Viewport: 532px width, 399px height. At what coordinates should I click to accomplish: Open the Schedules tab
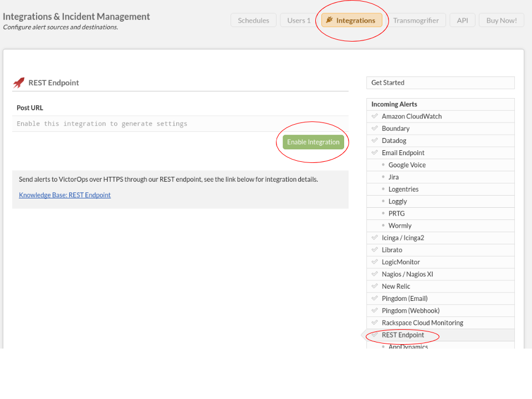pos(253,21)
